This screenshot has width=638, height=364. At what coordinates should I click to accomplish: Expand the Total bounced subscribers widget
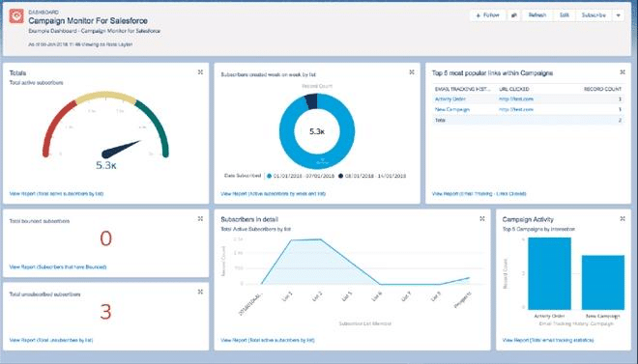[x=200, y=218]
